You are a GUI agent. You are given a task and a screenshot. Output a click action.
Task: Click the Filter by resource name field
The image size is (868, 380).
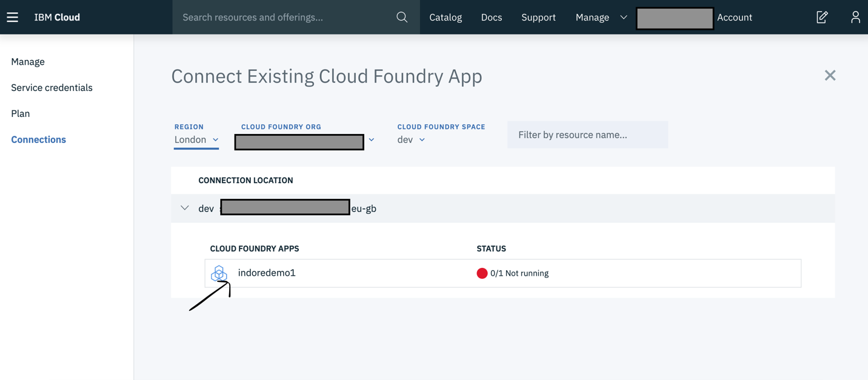[x=588, y=135]
